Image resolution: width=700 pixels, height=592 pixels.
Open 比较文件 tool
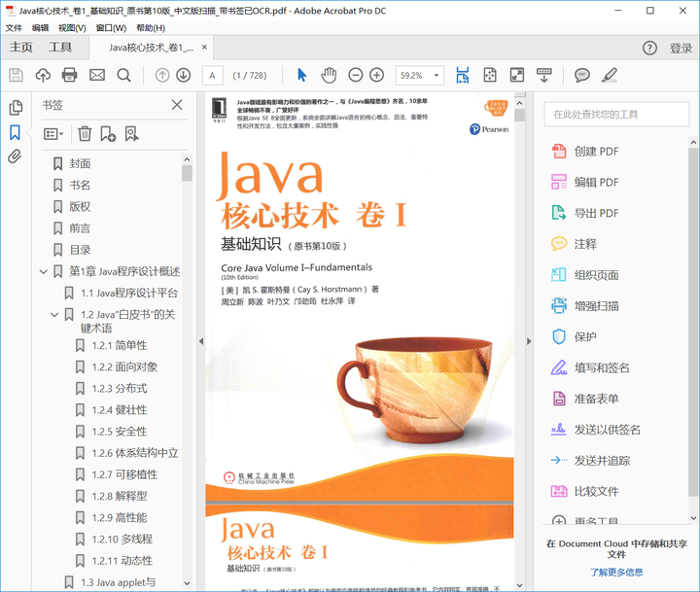pyautogui.click(x=585, y=492)
